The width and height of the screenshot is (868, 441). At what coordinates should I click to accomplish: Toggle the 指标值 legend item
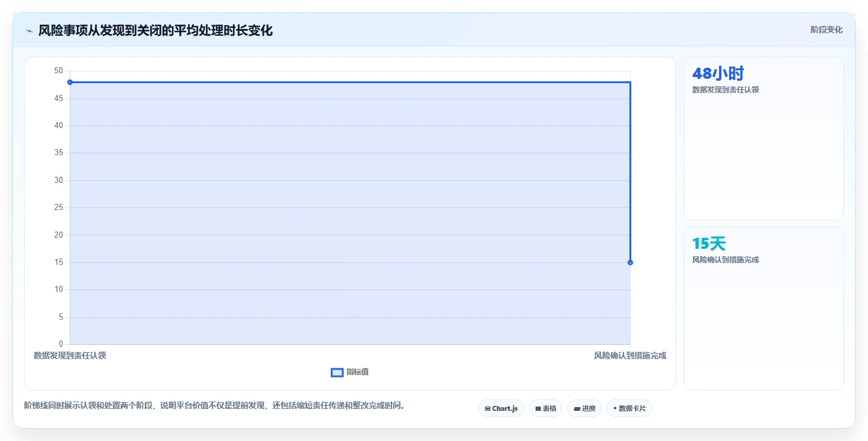pos(350,372)
